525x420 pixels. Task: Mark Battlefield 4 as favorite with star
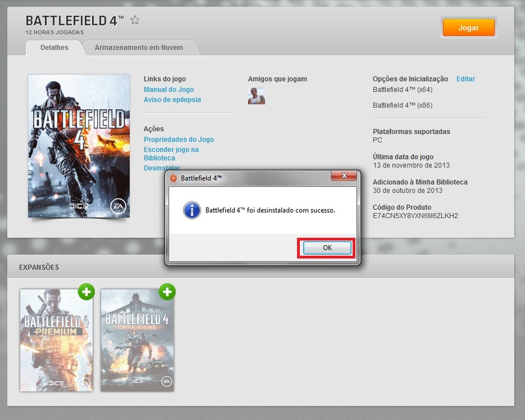pos(135,20)
